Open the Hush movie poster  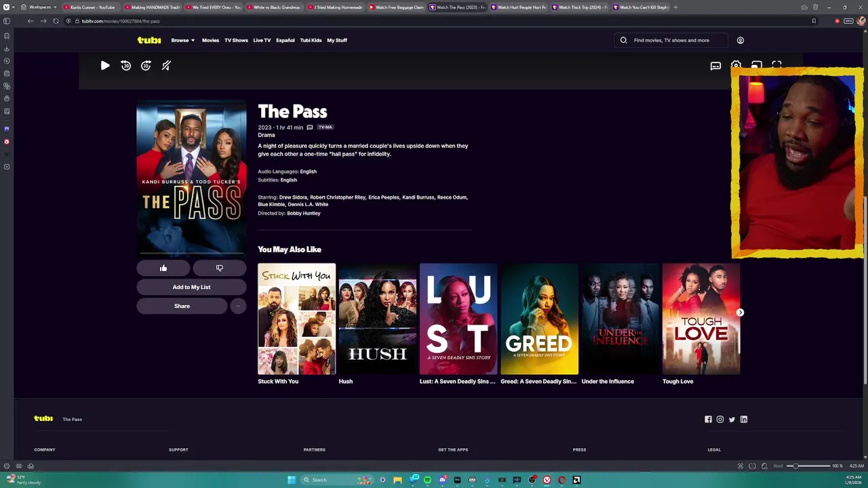tap(378, 319)
